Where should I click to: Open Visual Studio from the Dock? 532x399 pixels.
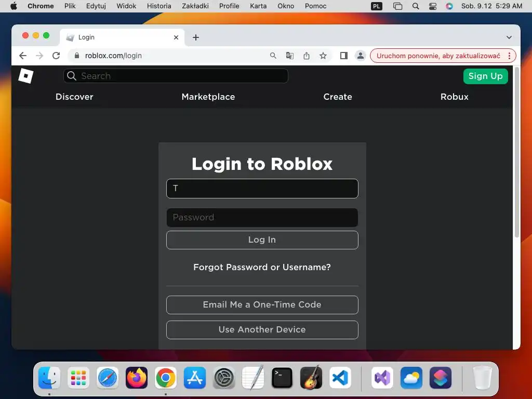point(382,378)
